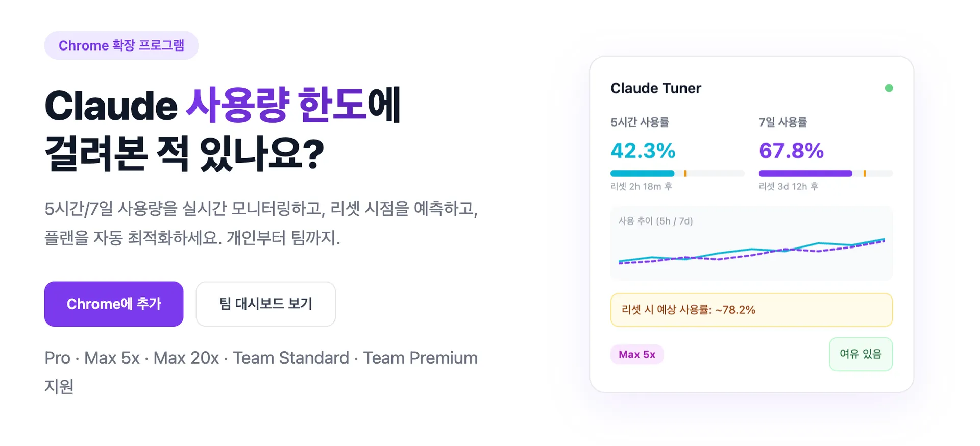Click the 리셋 시 예상 사용률 warning banner
The image size is (980, 446).
coord(751,309)
